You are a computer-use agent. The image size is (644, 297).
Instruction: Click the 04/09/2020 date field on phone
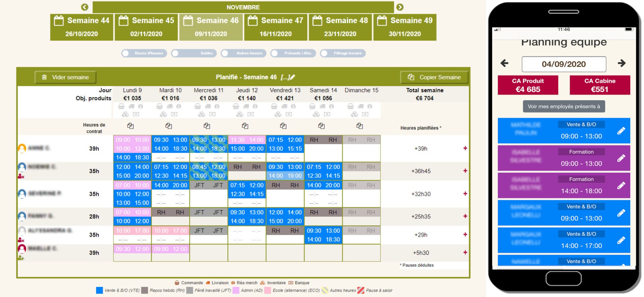tap(564, 64)
